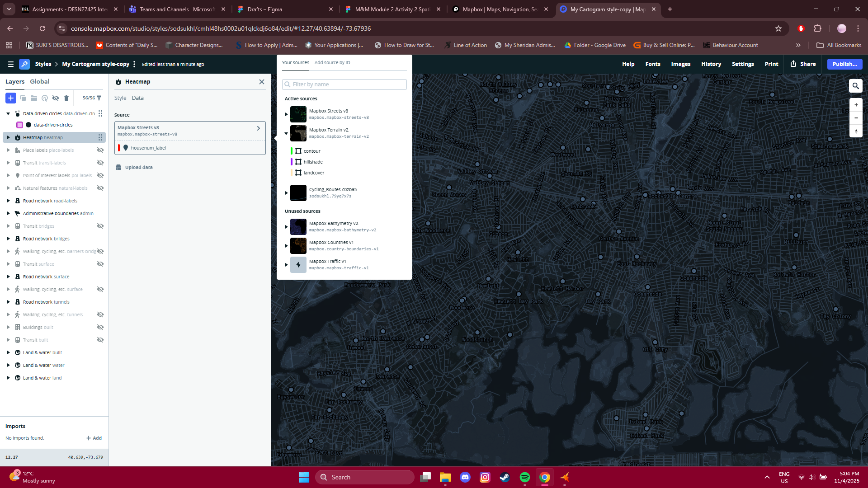Open the History panel

[711, 64]
